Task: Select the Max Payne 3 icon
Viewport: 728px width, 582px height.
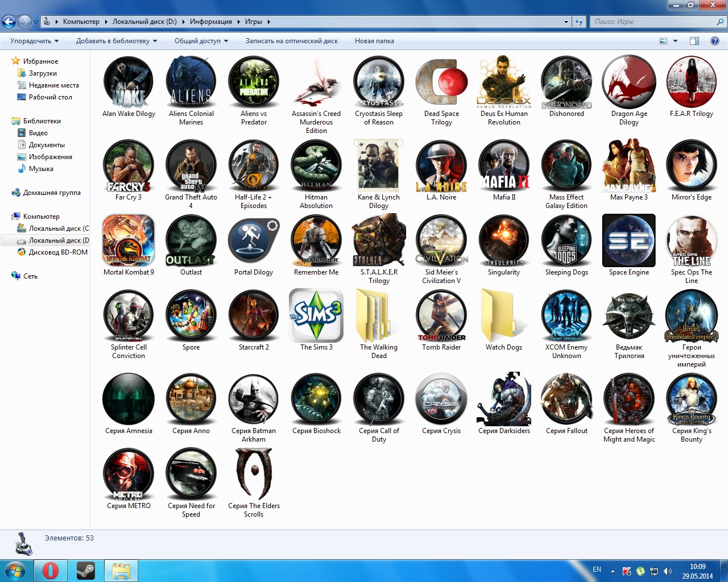Action: tap(629, 165)
